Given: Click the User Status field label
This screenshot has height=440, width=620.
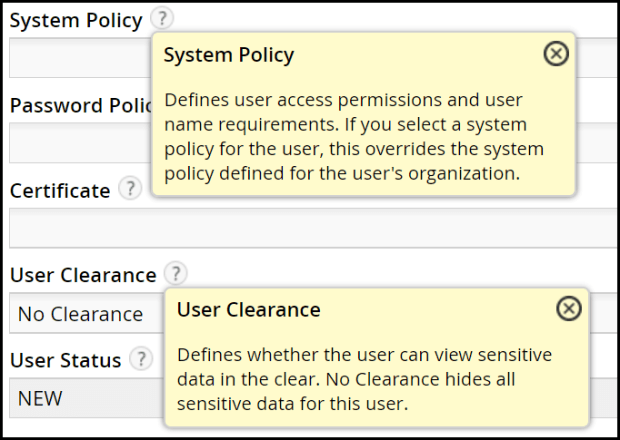Looking at the screenshot, I should click(66, 359).
